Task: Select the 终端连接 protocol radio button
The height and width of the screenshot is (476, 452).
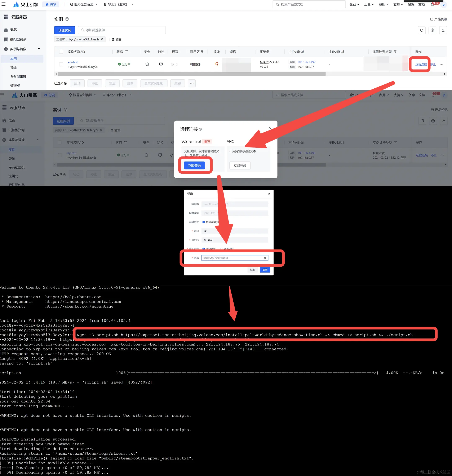Action: pos(204,222)
